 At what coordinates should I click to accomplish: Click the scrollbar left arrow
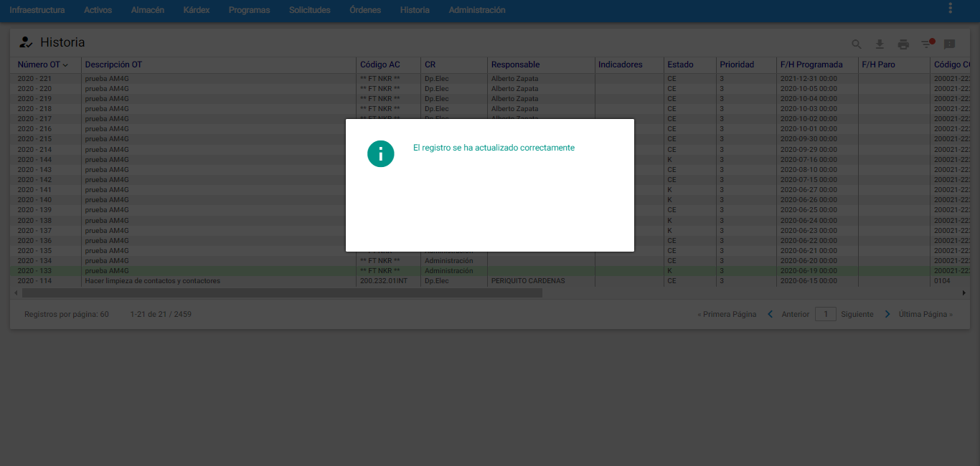coord(16,293)
